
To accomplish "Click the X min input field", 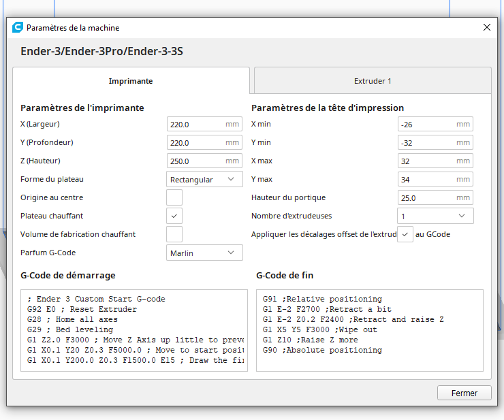I will tap(435, 124).
